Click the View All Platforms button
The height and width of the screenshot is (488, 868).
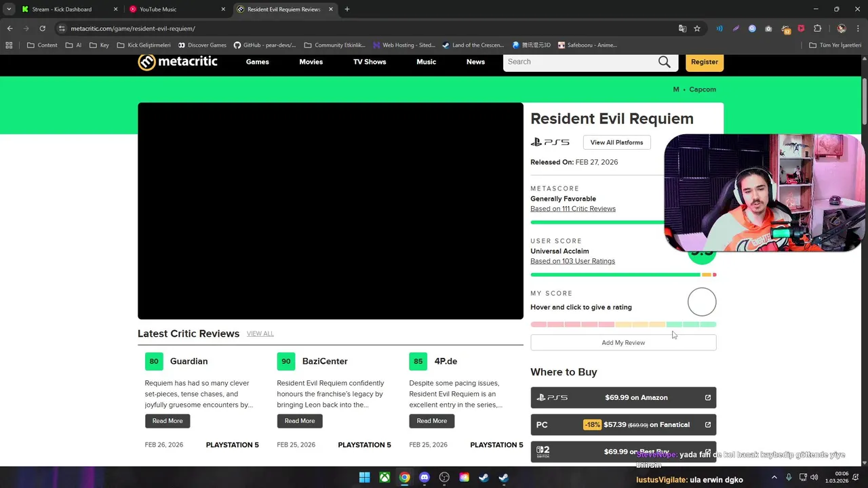coord(616,142)
